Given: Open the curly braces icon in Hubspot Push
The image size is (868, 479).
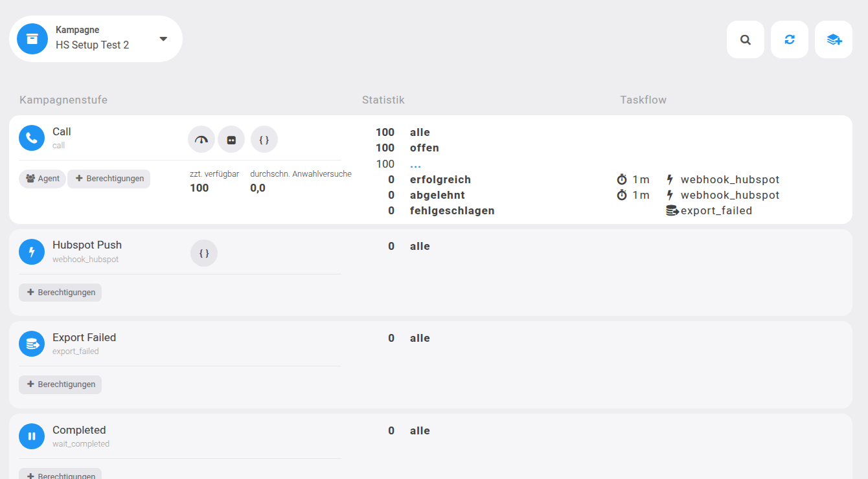Looking at the screenshot, I should point(204,253).
